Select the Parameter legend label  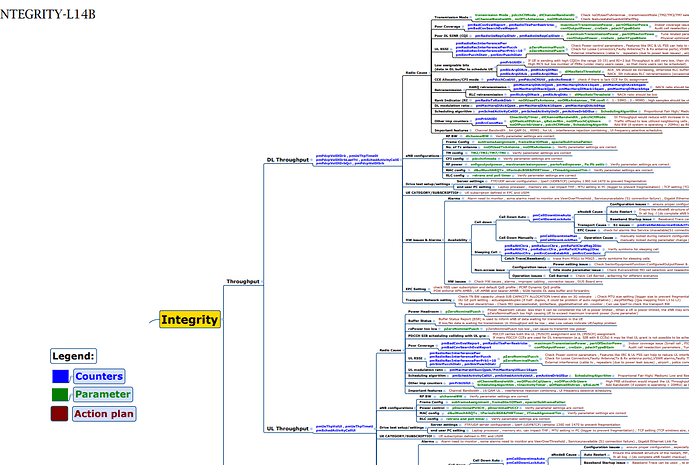(102, 394)
